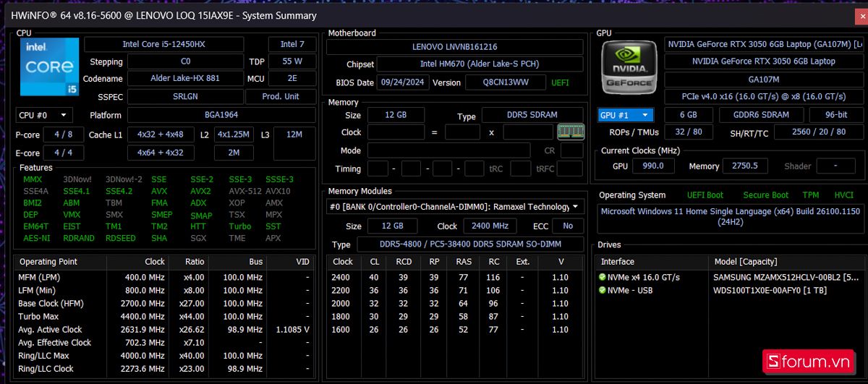The image size is (868, 384).
Task: Click the TDP value 55 W
Action: click(x=292, y=61)
